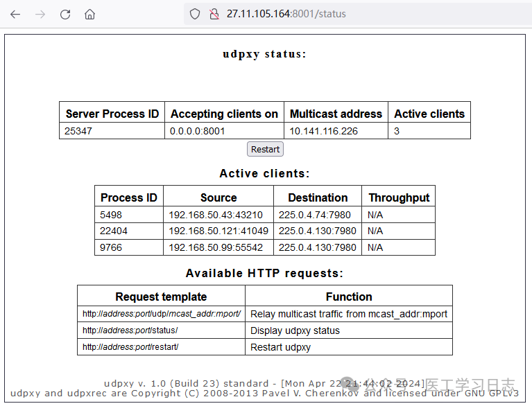Select the Request template header
Screen dimensions: 532x406
pos(161,297)
